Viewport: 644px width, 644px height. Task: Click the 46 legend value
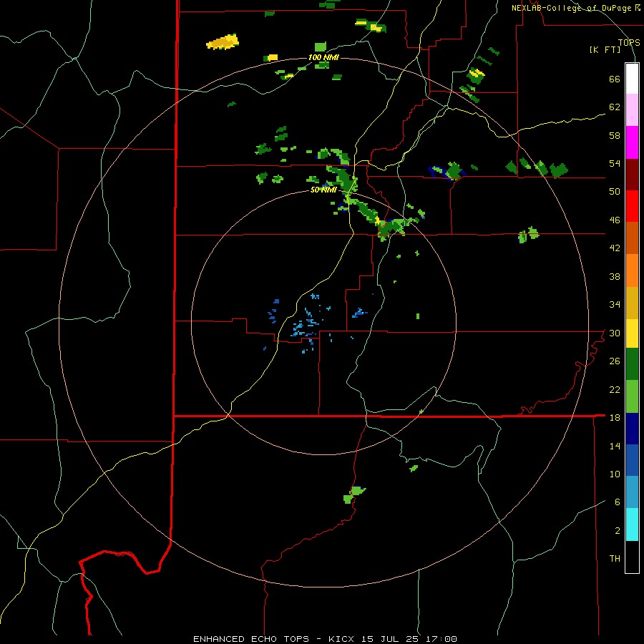[x=615, y=220]
